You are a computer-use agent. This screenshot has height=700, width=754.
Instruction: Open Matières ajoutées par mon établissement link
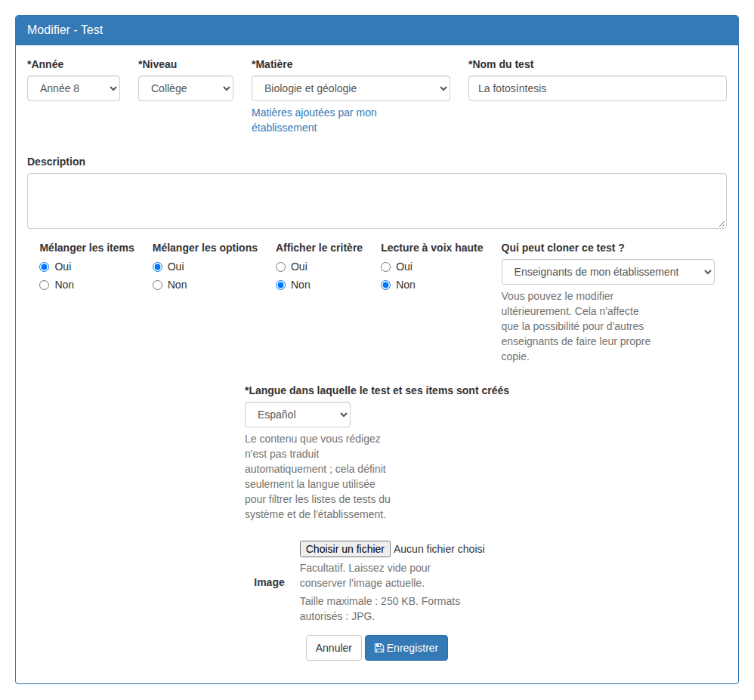pyautogui.click(x=314, y=120)
